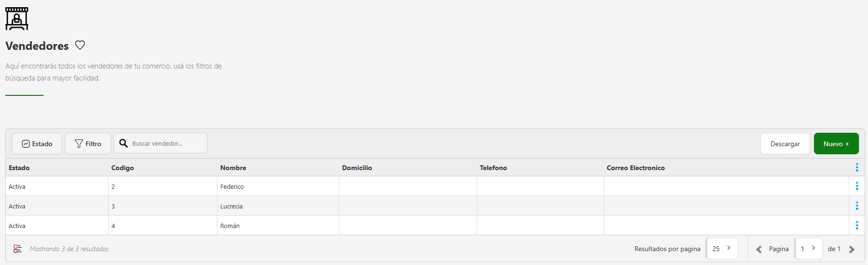
Task: Click the vendor stall icon at top
Action: click(17, 19)
